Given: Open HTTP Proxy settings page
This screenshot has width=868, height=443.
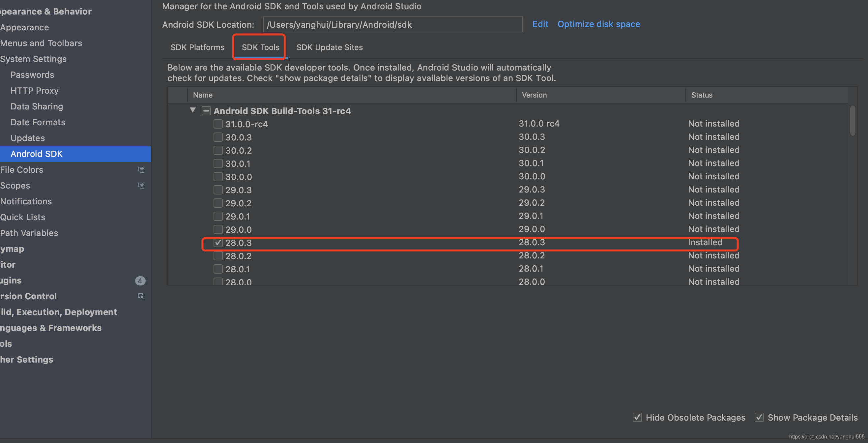Looking at the screenshot, I should point(34,91).
